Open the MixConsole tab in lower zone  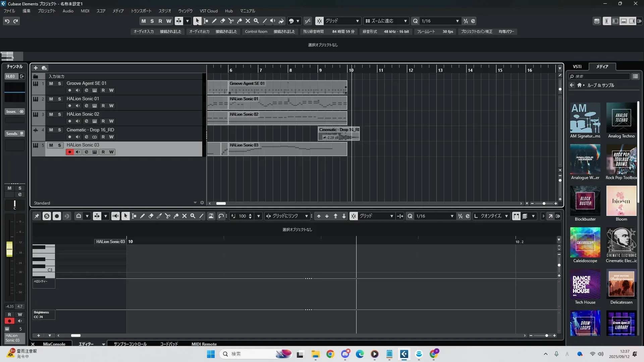point(54,344)
